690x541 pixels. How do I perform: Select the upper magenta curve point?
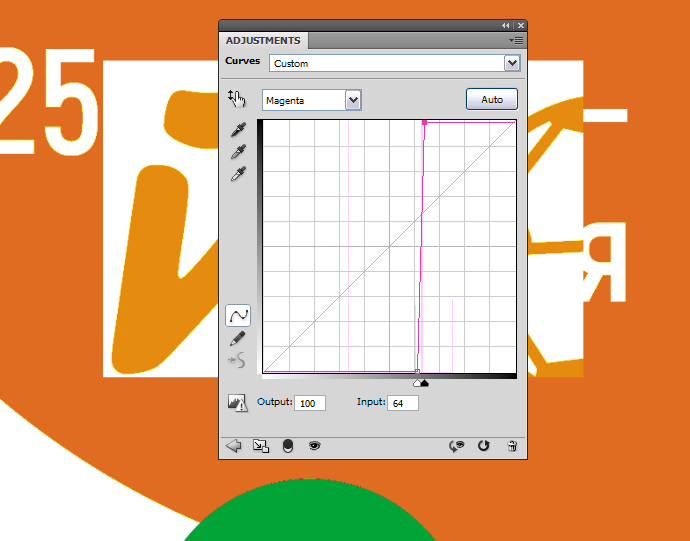(424, 122)
